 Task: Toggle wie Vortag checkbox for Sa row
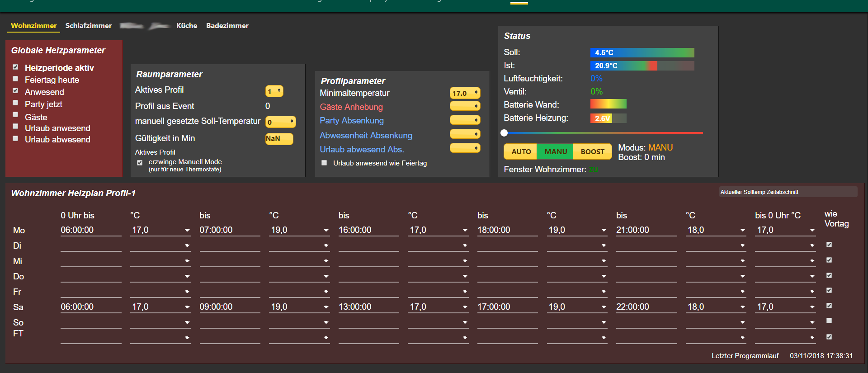click(829, 306)
